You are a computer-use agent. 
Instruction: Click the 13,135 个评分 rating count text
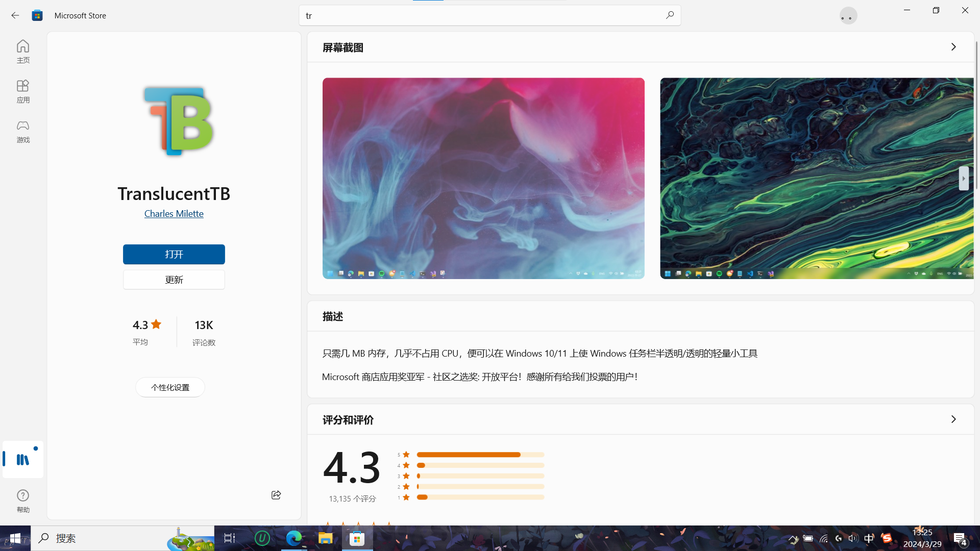[x=352, y=498]
